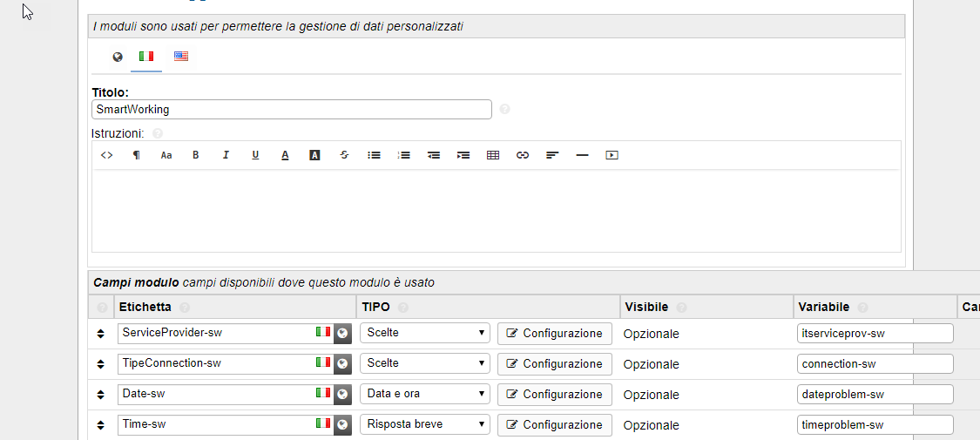Click the reorder handle for the Date-sw row
This screenshot has height=440, width=980.
click(x=101, y=395)
